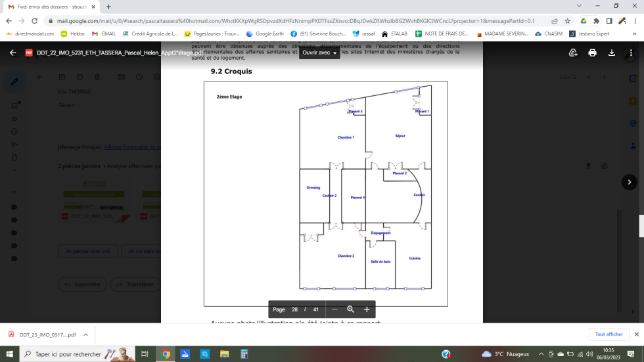This screenshot has height=362, width=644.
Task: Share this page icon in address bar
Action: click(555, 21)
